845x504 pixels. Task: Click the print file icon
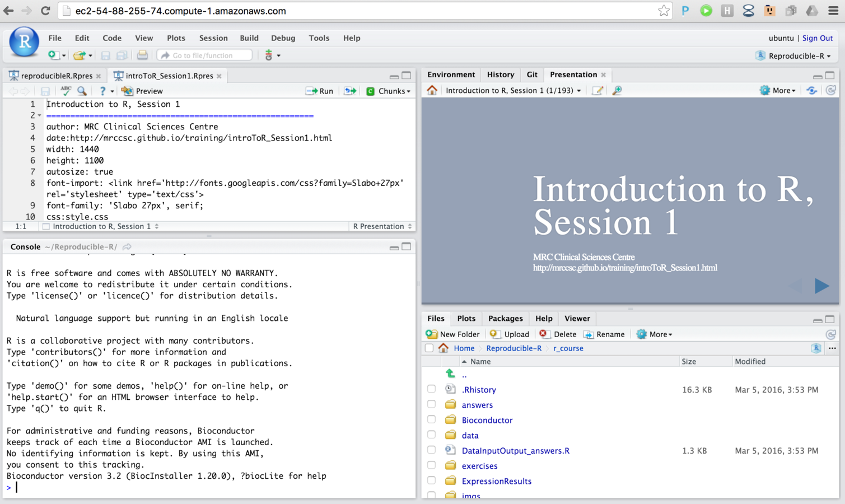coord(142,55)
